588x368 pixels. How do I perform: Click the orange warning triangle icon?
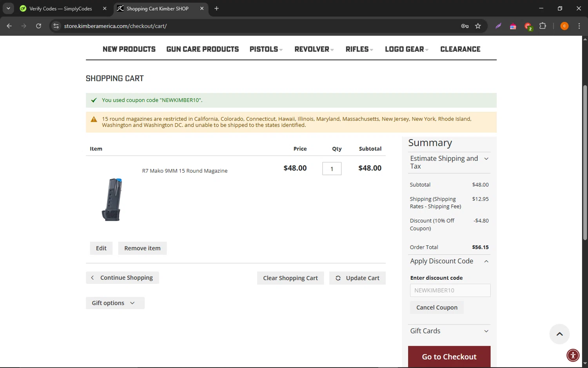pos(94,119)
